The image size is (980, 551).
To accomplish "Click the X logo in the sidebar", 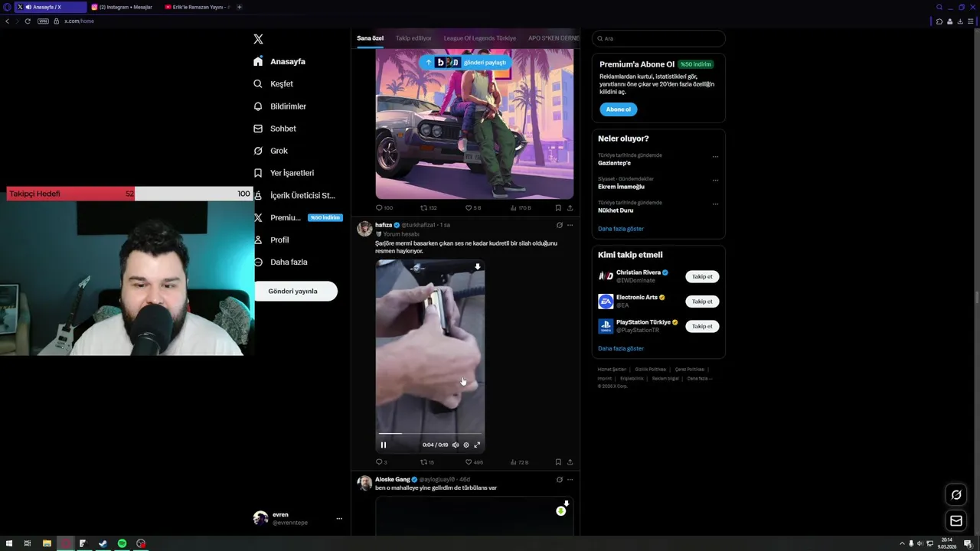I will pos(258,39).
